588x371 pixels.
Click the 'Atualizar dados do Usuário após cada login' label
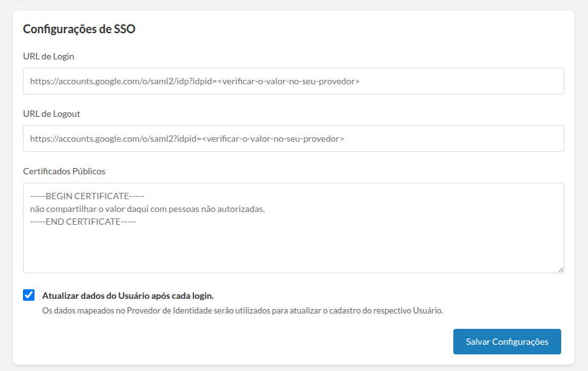[x=128, y=296]
